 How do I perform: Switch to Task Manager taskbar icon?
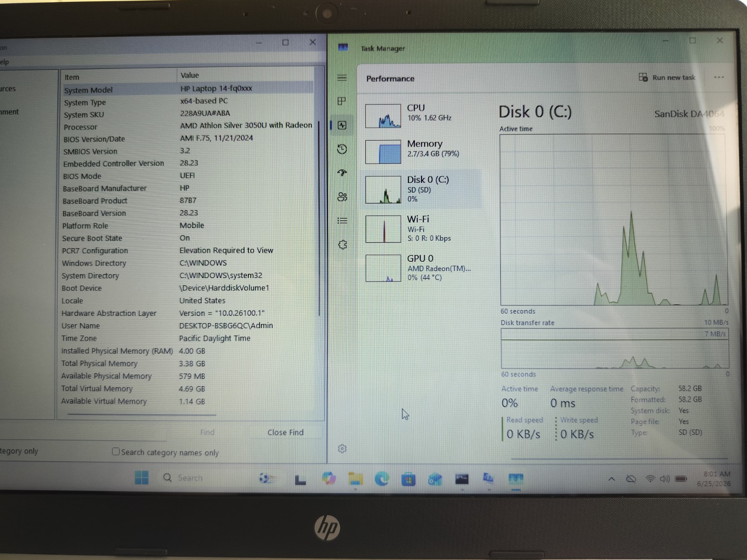point(516,479)
